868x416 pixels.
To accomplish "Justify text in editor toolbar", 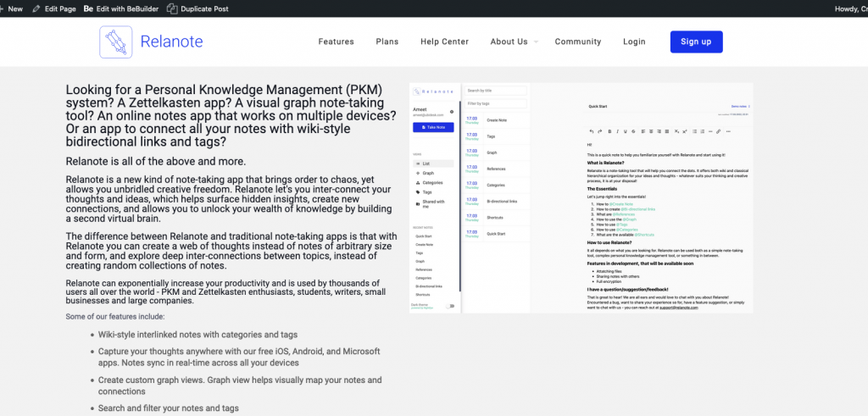I will pos(667,131).
